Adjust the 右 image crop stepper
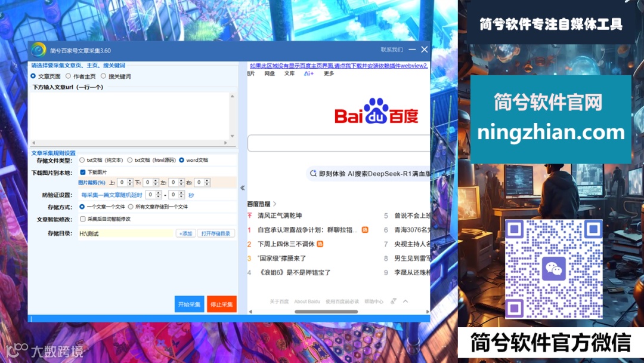This screenshot has height=363, width=644. point(207,182)
